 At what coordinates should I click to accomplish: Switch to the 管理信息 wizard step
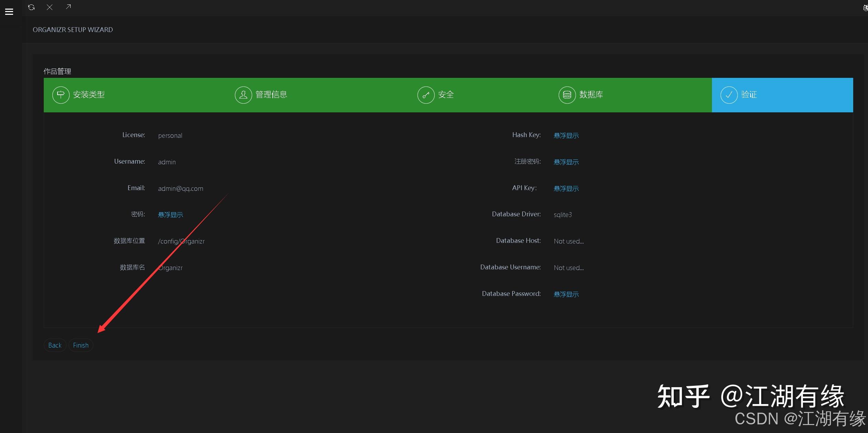pos(271,95)
